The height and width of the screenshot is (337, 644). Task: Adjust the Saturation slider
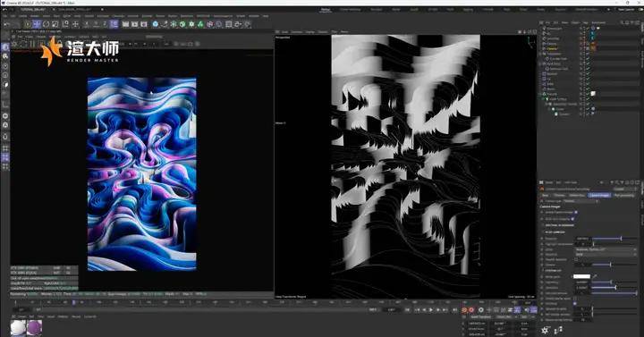click(614, 287)
